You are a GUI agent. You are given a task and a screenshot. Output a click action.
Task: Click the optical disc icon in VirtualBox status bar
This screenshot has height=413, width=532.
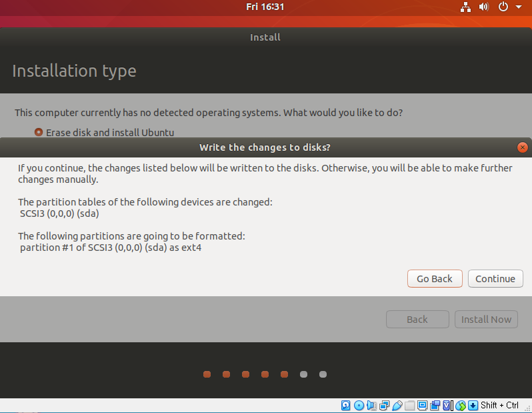(x=359, y=405)
